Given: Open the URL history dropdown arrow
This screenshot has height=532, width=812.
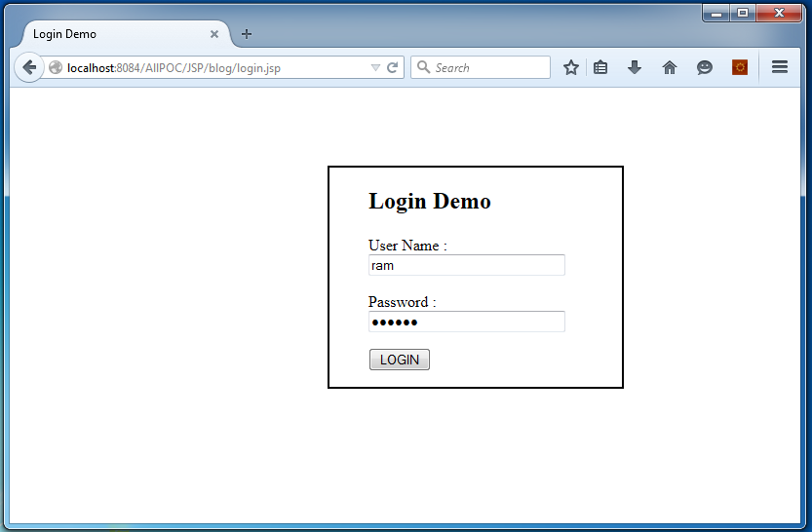Looking at the screenshot, I should pyautogui.click(x=375, y=68).
